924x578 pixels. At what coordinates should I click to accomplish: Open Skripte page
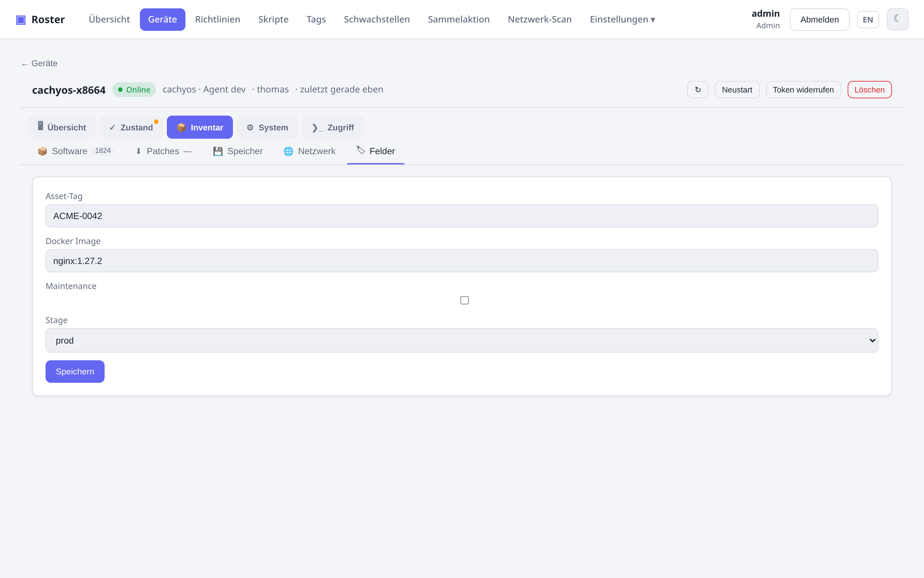coord(273,20)
